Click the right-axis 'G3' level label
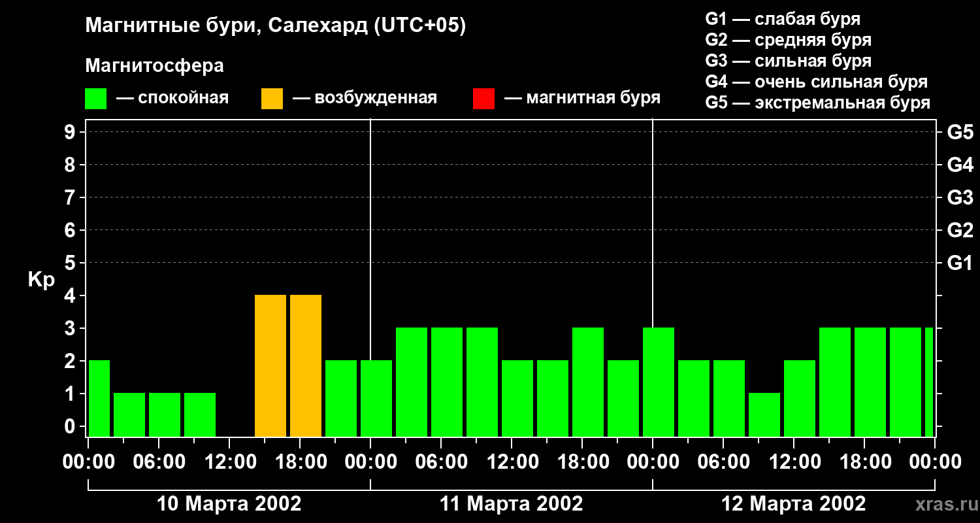 pos(960,197)
